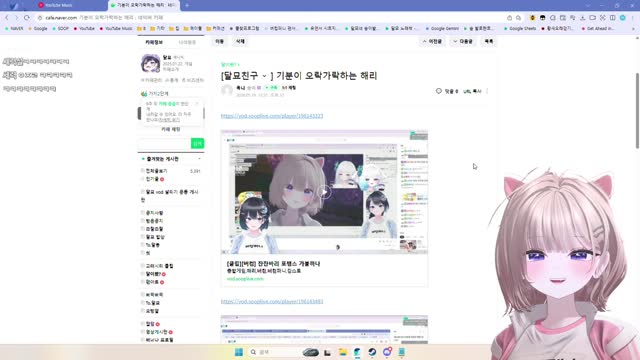Viewport: 640px width, 360px height.
Task: Show more bookmarks with the overflow chevron
Action: (633, 29)
